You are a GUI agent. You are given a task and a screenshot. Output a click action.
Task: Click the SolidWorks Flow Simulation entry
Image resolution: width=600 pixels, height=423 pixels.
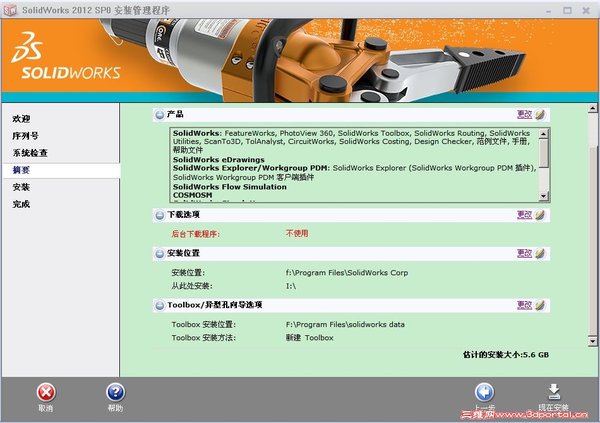tap(230, 187)
